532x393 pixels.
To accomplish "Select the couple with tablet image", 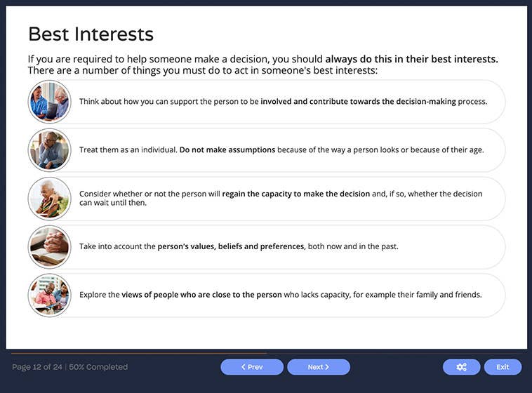I will (49, 102).
